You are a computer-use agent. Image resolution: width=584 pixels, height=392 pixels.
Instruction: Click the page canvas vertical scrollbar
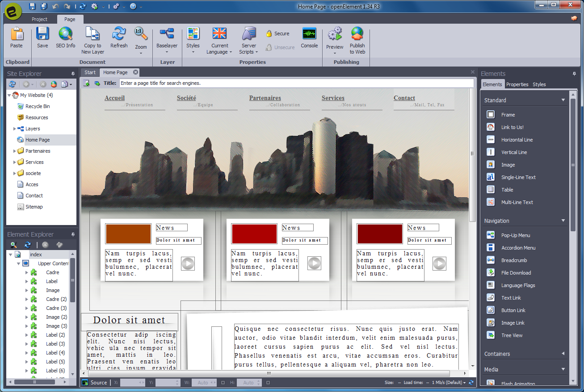pos(472,154)
